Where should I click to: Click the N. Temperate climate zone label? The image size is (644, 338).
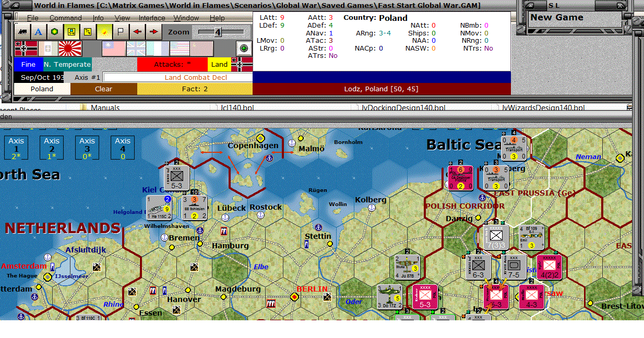[67, 65]
